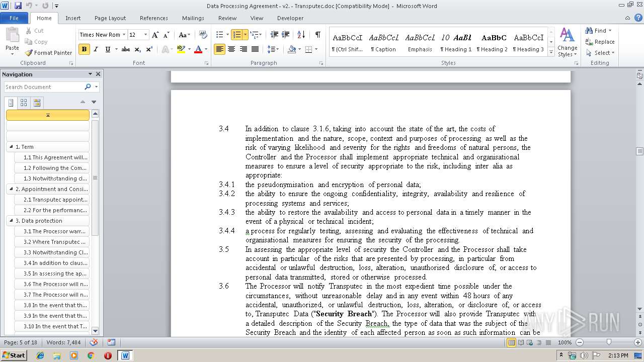Center the paragraph text
The image size is (644, 362).
[x=231, y=49]
